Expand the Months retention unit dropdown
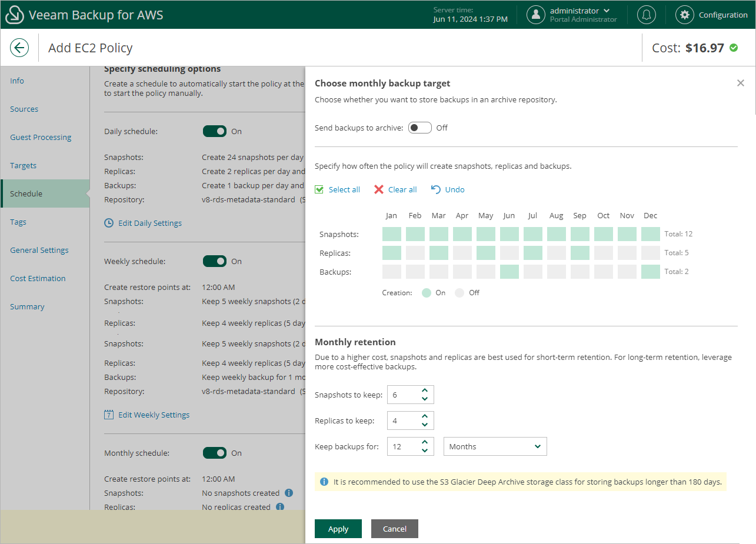Screen dimensions: 756x544 (x=495, y=446)
